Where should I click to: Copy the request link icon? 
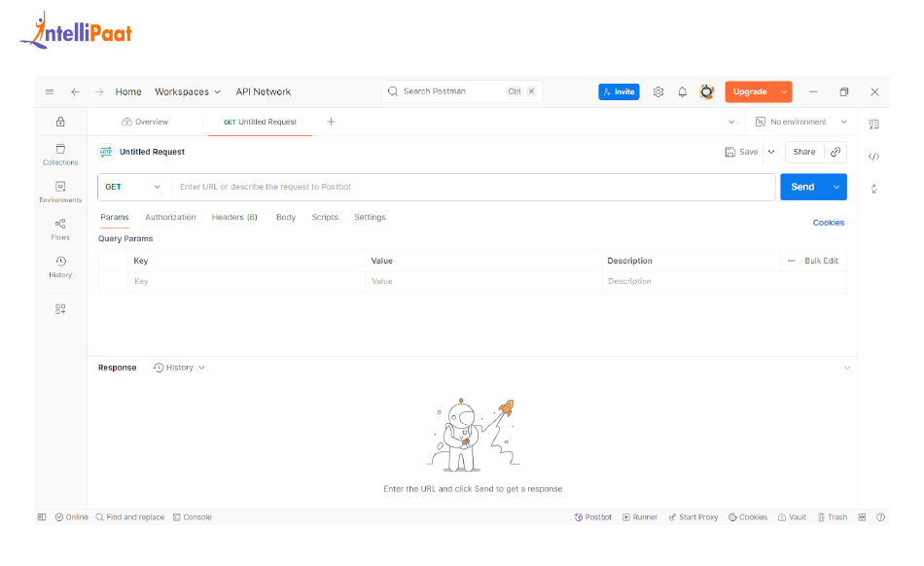coord(835,152)
